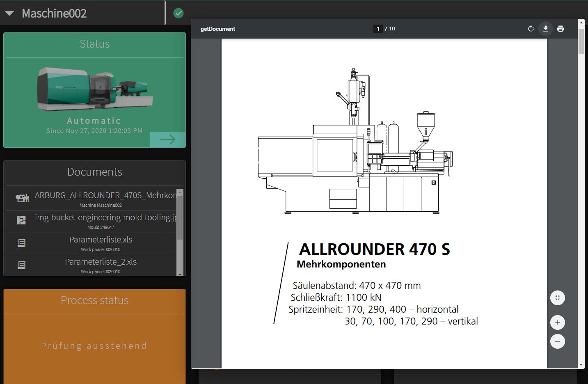Screen dimensions: 588x384
Task: Print the PDF document
Action: (561, 29)
